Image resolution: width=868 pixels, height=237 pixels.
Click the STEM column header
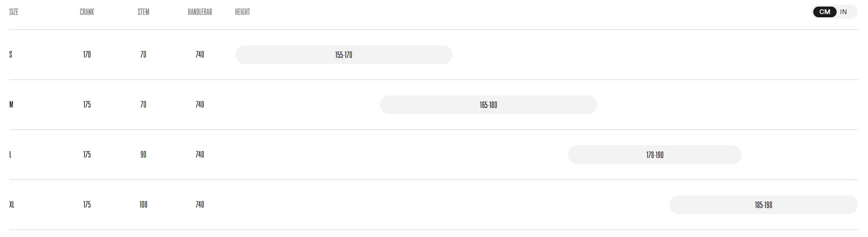click(x=143, y=12)
